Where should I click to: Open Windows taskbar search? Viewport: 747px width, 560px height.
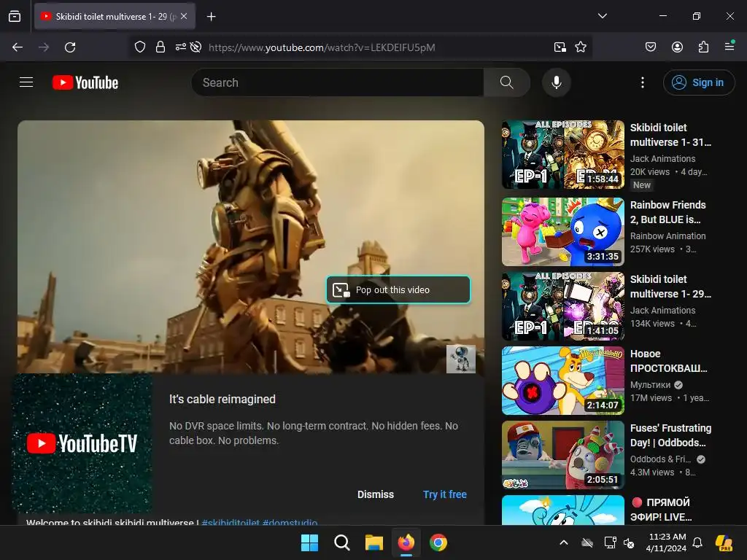pos(342,542)
